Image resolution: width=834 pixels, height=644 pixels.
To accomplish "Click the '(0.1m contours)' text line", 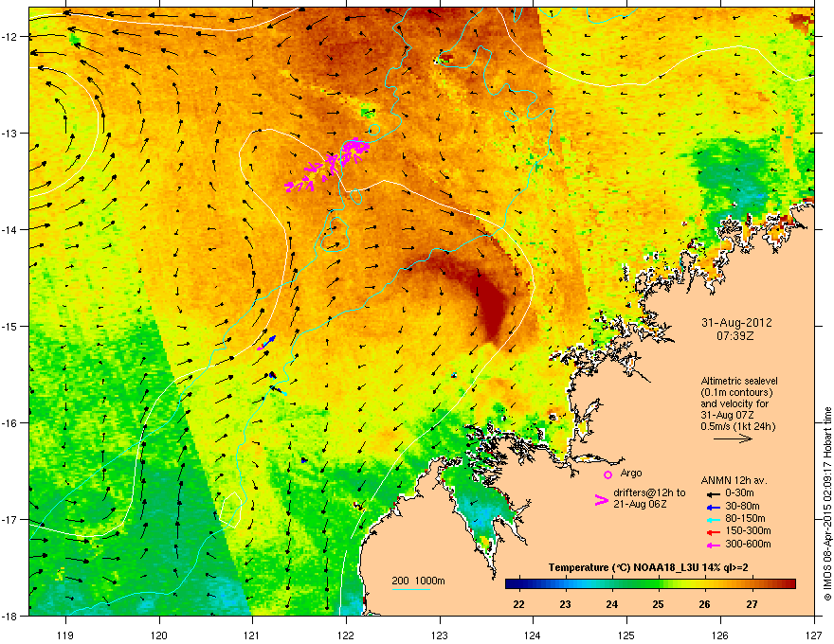I will [x=736, y=393].
